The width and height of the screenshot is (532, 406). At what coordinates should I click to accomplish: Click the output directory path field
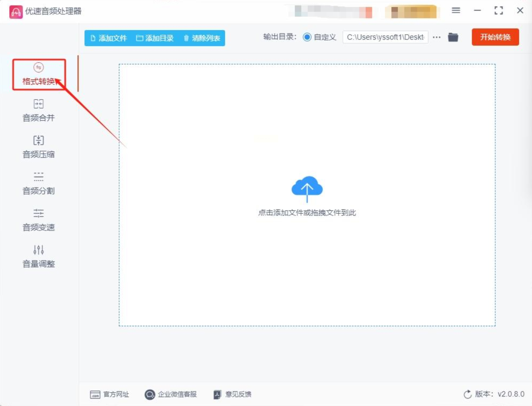[385, 37]
